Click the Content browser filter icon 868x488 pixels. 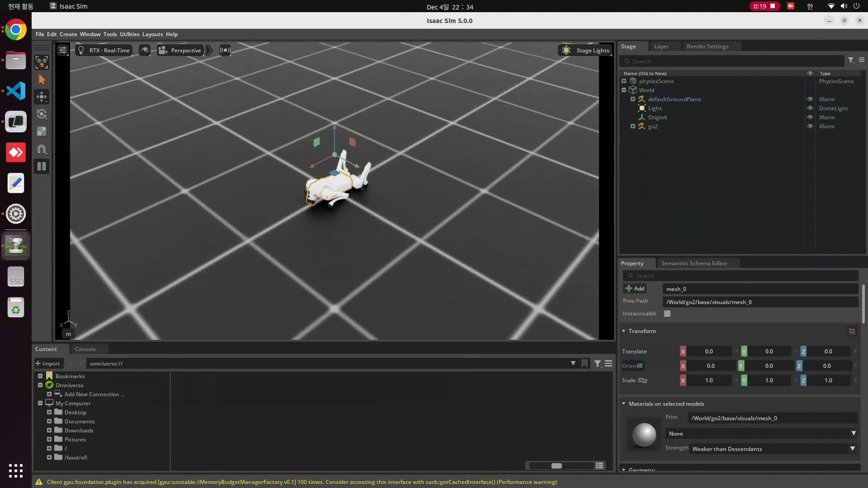point(598,363)
